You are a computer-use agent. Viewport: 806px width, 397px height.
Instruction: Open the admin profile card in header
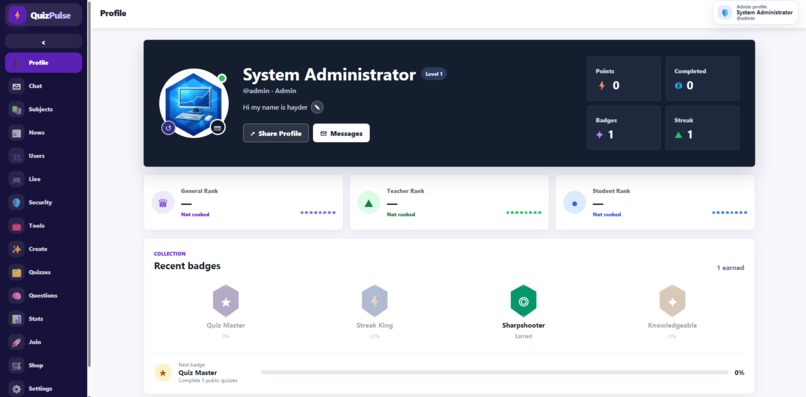(756, 12)
